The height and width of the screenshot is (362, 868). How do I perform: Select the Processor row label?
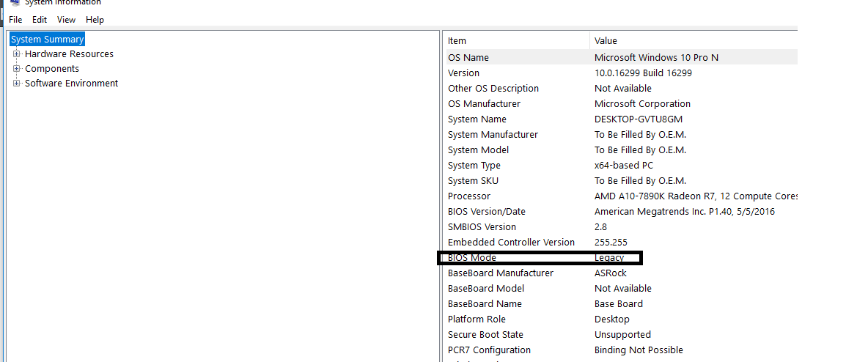tap(469, 196)
